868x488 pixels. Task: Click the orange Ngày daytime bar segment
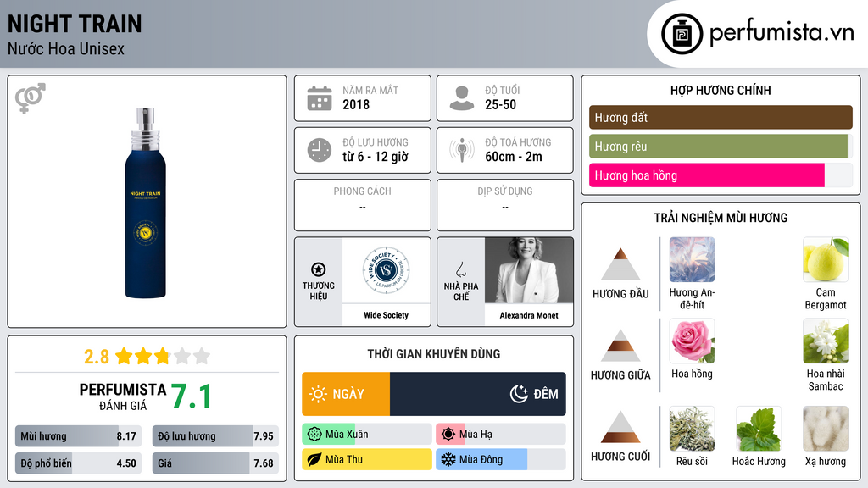click(346, 394)
